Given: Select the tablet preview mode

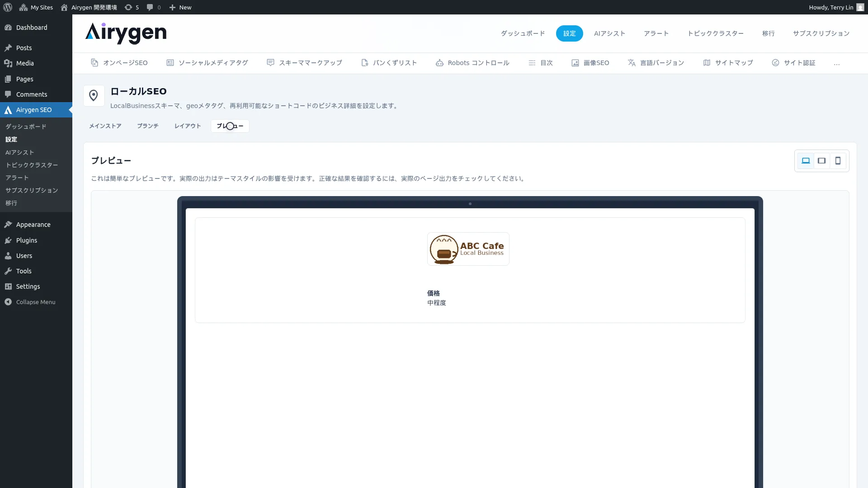Looking at the screenshot, I should (x=822, y=161).
